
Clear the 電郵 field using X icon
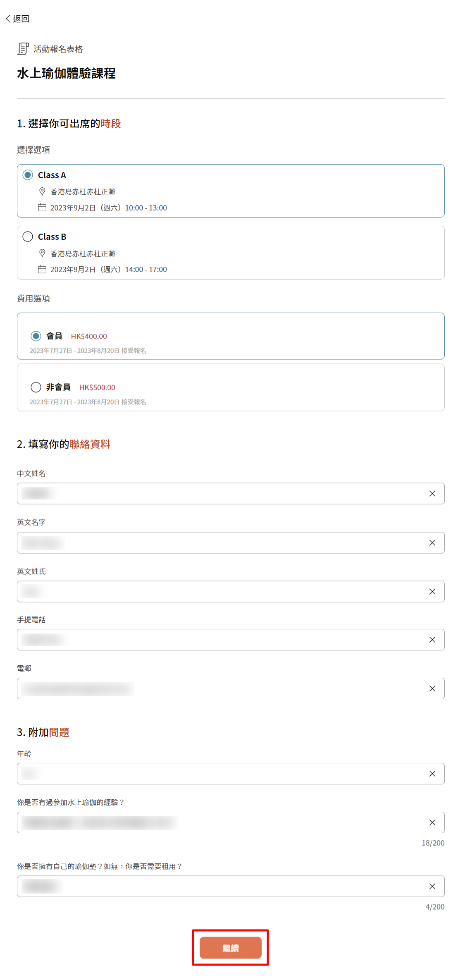coord(432,688)
